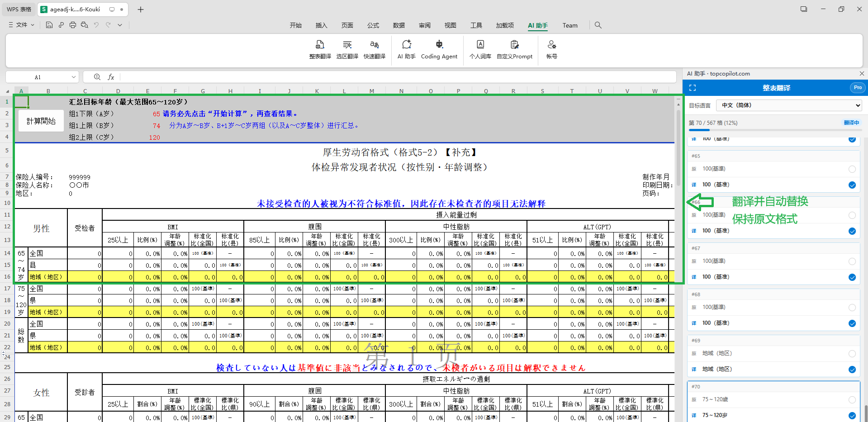Click the 帐号 account icon
Viewport: 868px width, 422px height.
click(552, 50)
